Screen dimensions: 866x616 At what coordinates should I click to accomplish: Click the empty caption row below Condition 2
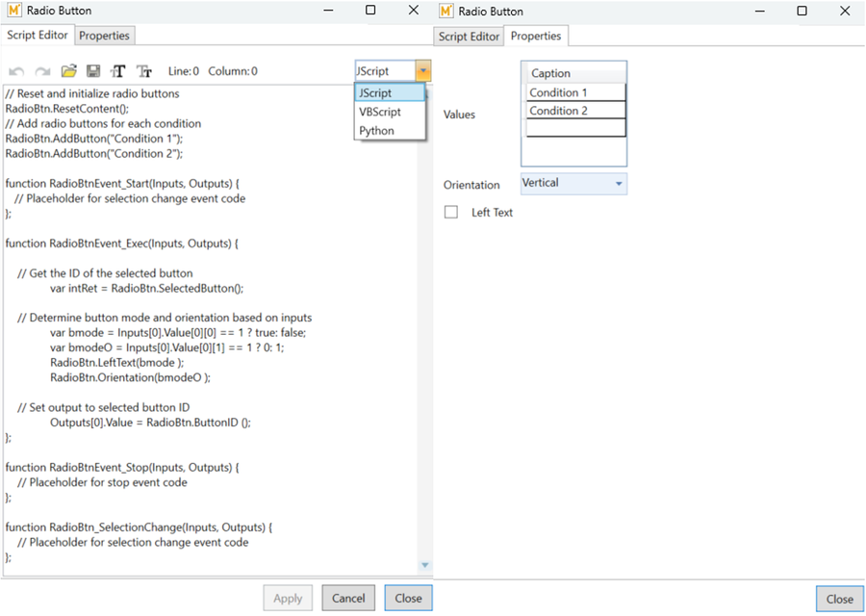[x=575, y=128]
